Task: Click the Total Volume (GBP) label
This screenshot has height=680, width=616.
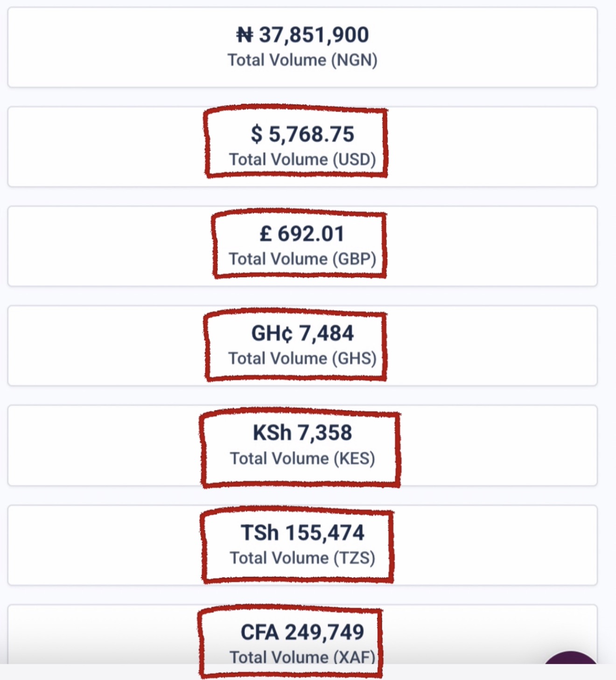Action: coord(302,259)
